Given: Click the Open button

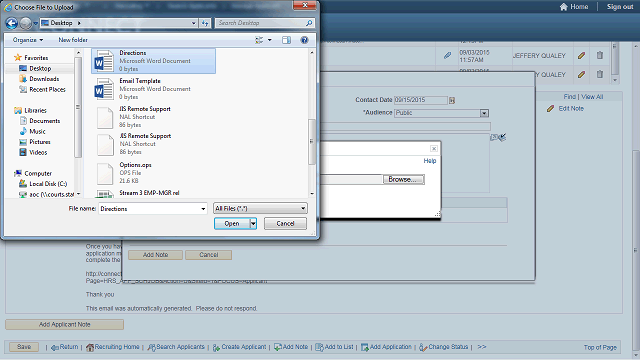Looking at the screenshot, I should [x=232, y=224].
